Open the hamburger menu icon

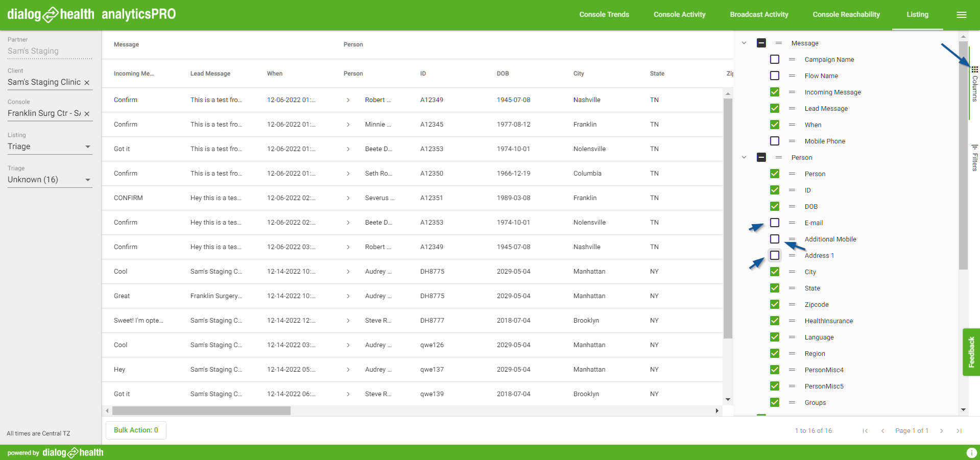click(961, 15)
